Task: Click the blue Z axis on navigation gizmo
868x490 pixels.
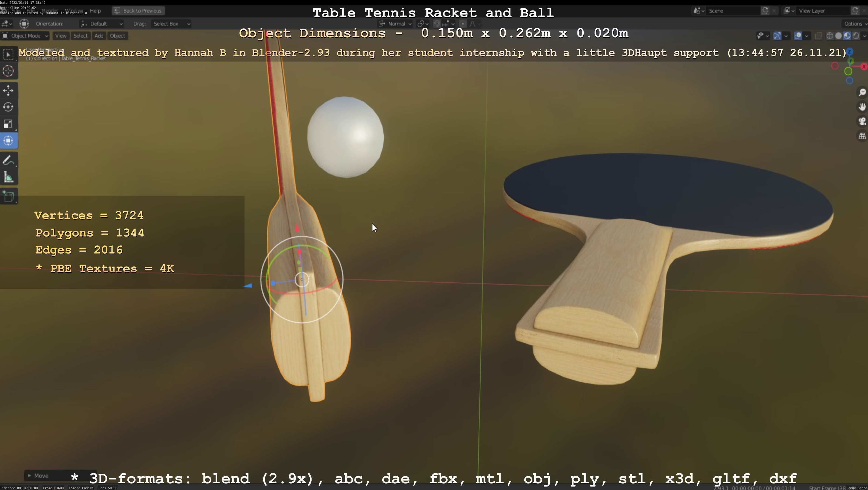Action: (x=850, y=52)
